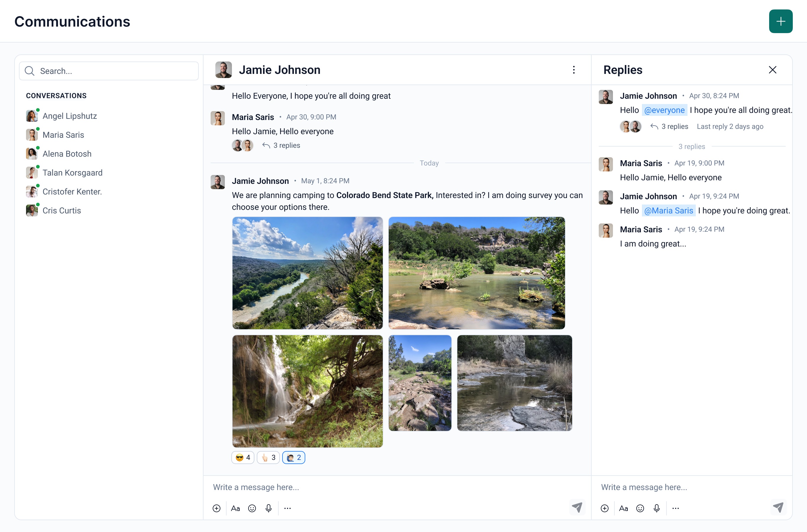Open emoji picker in main message composer
807x532 pixels.
pyautogui.click(x=252, y=508)
